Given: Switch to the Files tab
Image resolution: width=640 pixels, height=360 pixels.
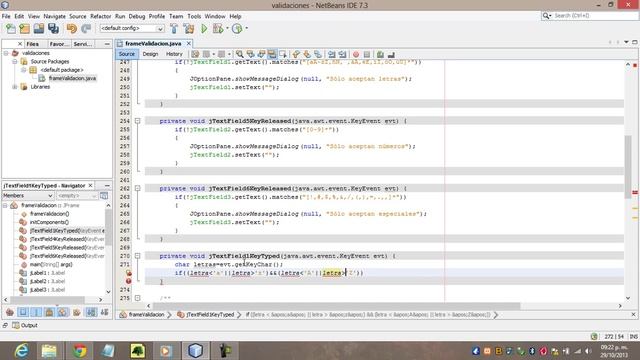Looking at the screenshot, I should tap(33, 44).
